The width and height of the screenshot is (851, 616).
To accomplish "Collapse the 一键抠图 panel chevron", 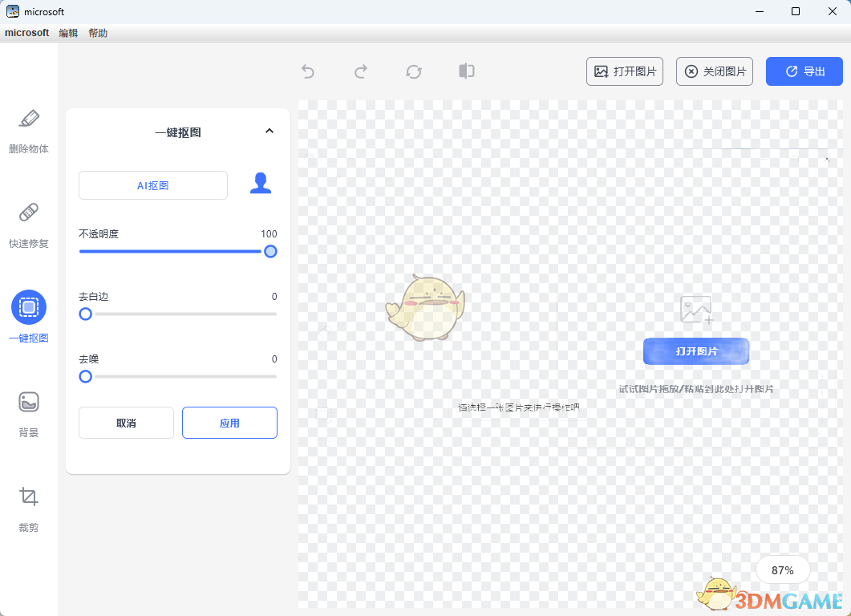I will (269, 132).
